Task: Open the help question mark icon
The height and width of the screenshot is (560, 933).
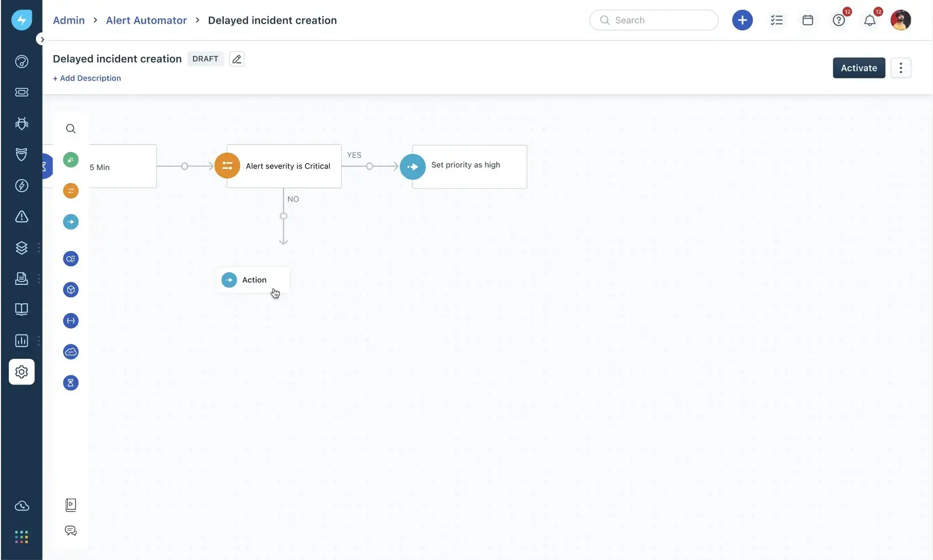Action: (839, 21)
